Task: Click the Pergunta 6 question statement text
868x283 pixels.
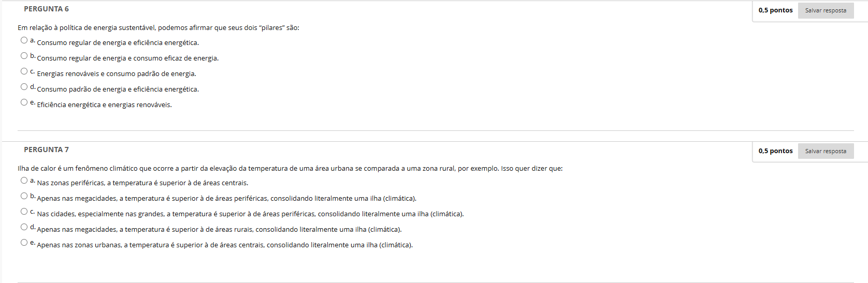Action: (x=158, y=28)
